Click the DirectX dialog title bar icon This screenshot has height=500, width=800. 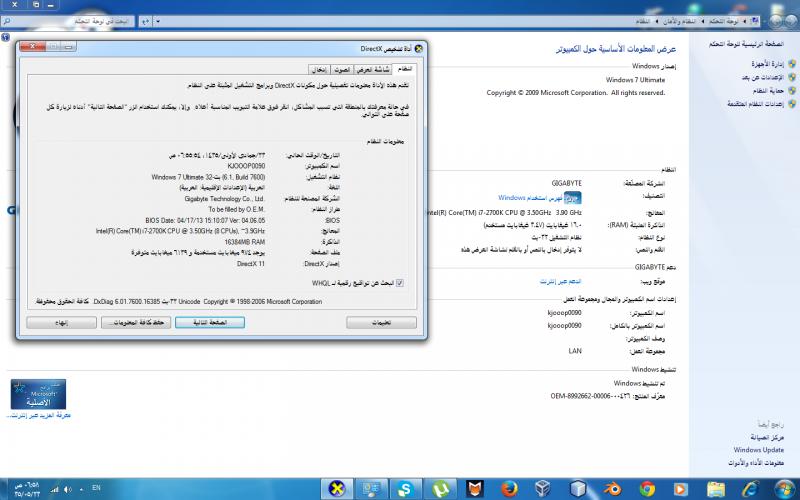(x=419, y=48)
